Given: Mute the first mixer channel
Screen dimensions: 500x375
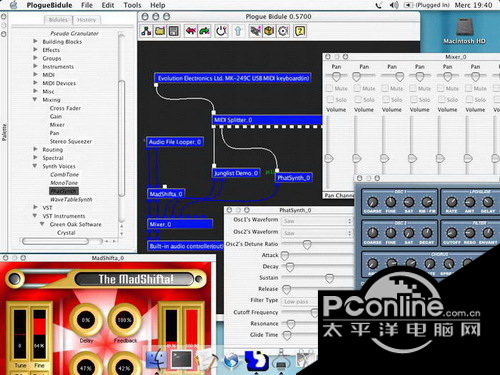Looking at the screenshot, I should [x=329, y=88].
